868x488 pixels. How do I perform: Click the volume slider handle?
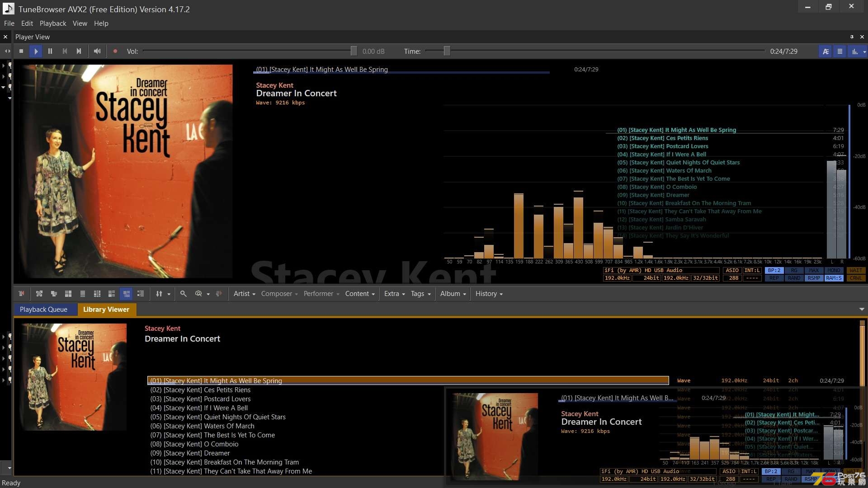(354, 51)
